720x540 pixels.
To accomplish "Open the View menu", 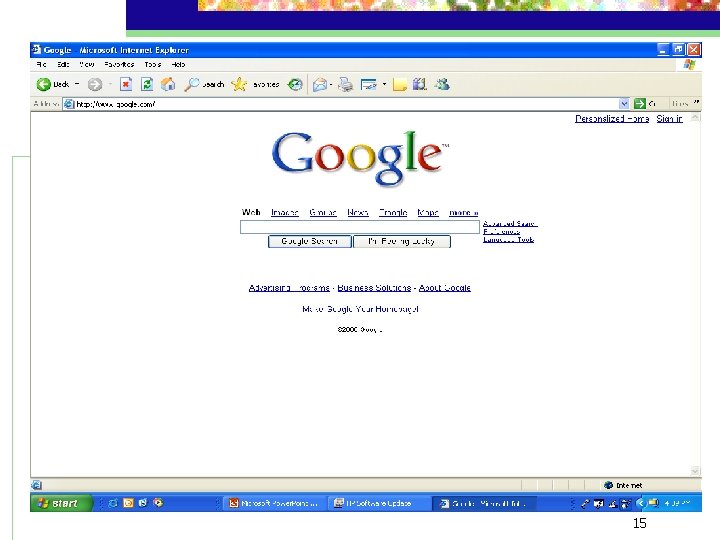I will click(87, 64).
